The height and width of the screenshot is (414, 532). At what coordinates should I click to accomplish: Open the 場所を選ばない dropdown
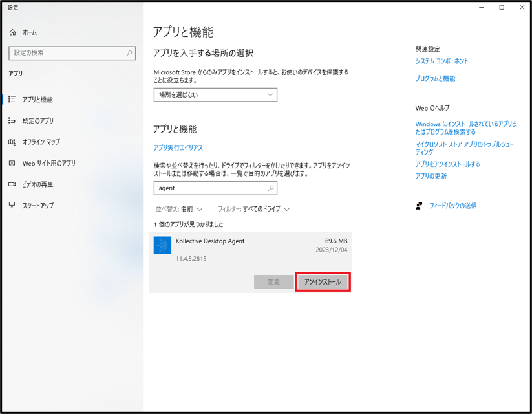tap(215, 95)
